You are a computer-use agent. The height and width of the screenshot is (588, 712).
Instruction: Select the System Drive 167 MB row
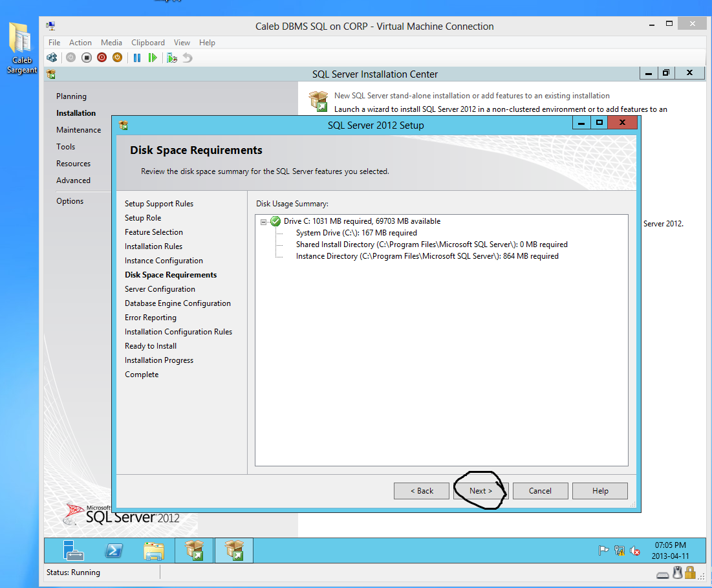(x=356, y=233)
